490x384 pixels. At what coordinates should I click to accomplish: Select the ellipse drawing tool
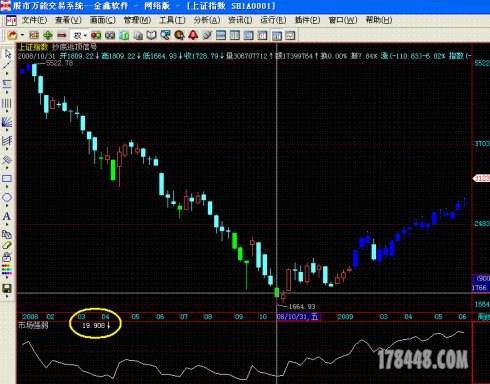coord(7,197)
